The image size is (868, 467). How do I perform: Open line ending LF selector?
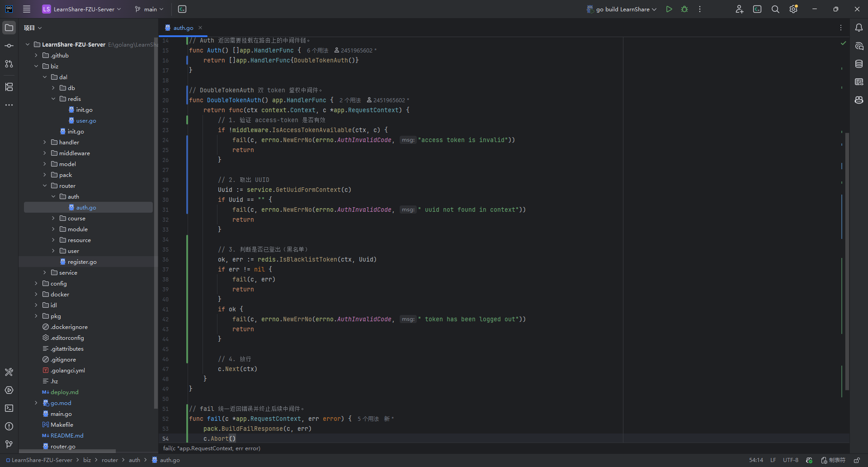point(773,460)
